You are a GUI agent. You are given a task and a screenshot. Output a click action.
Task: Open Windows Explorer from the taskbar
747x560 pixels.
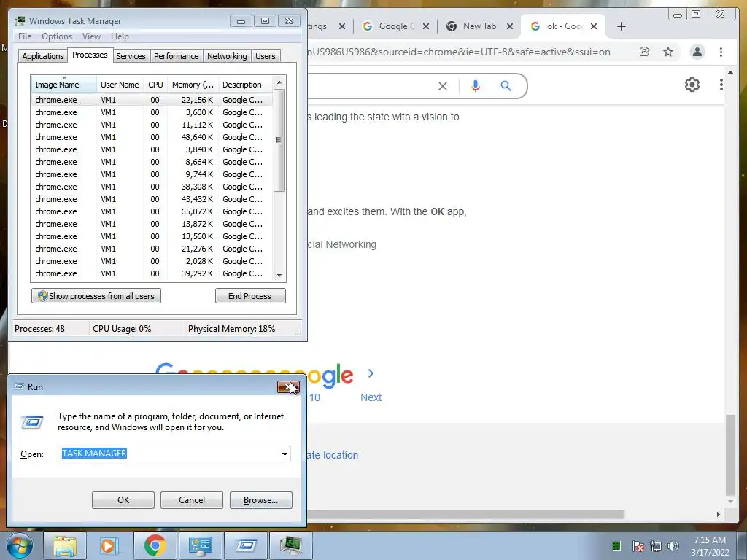point(64,545)
